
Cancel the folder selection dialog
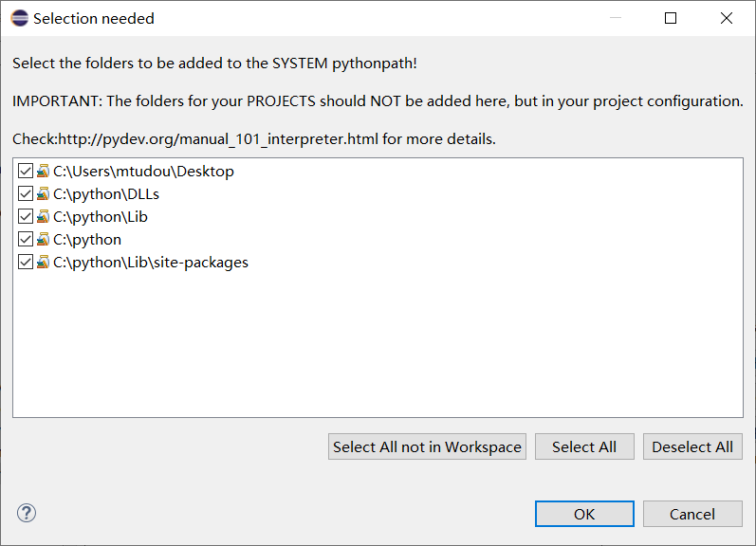[692, 514]
